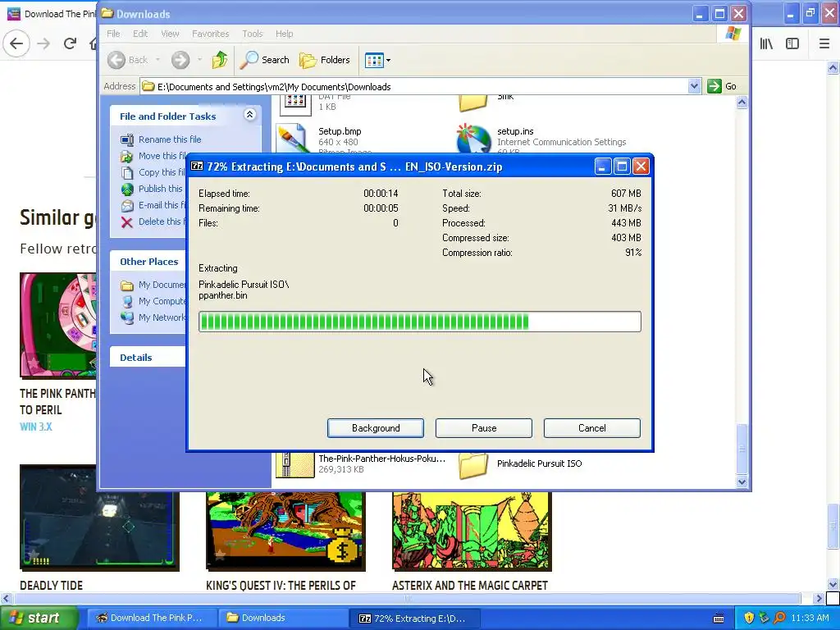Switch to the browser taskbar button
840x630 pixels.
[150, 618]
